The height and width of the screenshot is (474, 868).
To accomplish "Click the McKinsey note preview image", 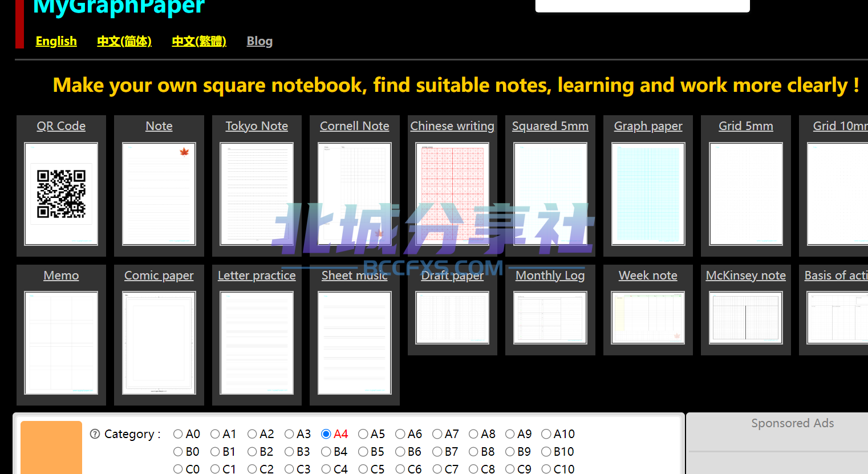I will tap(746, 318).
